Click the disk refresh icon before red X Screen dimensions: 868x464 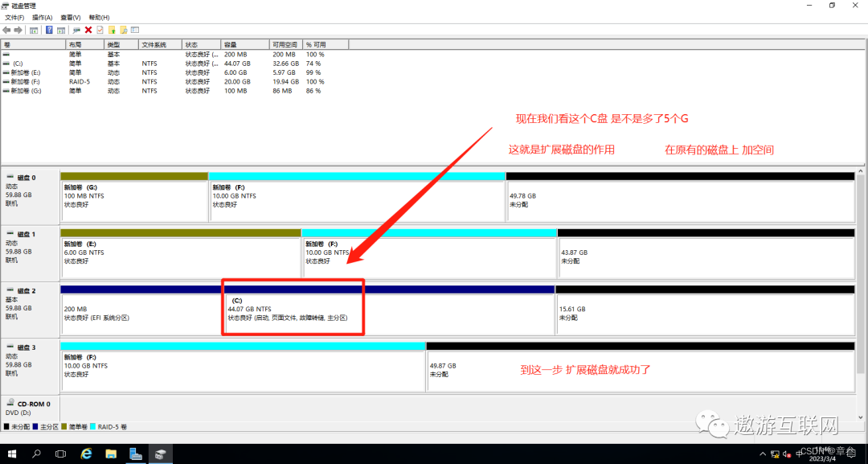click(76, 30)
